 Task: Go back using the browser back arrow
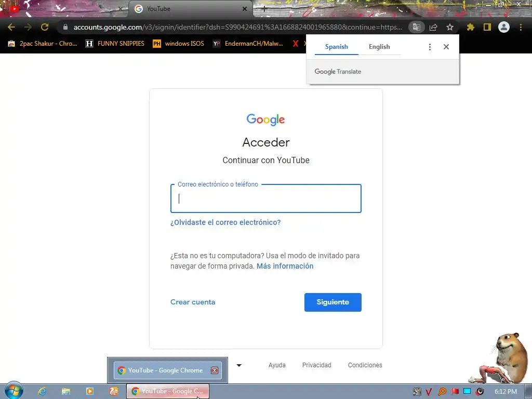[11, 27]
